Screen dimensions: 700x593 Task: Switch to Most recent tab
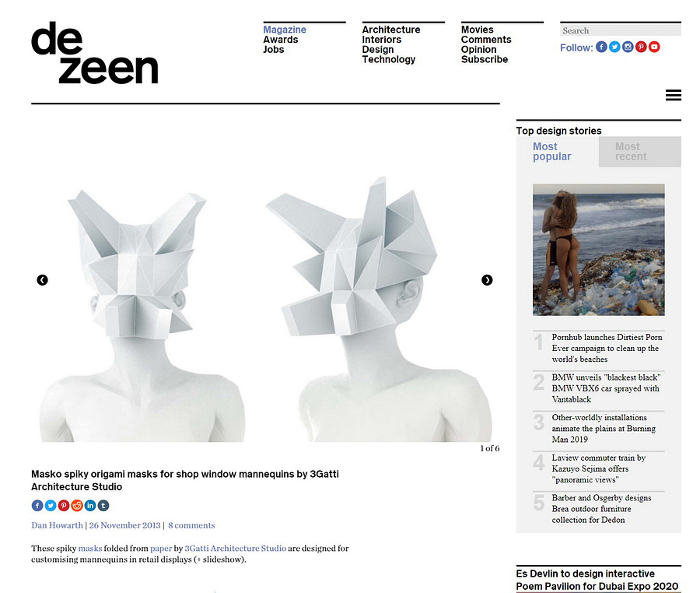coord(640,152)
